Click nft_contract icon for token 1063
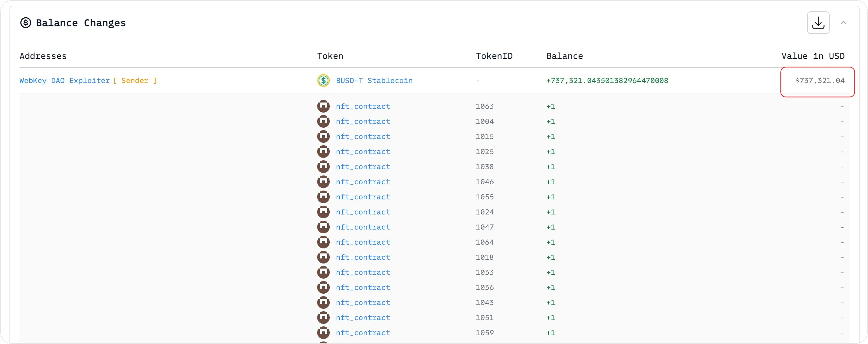 point(323,106)
